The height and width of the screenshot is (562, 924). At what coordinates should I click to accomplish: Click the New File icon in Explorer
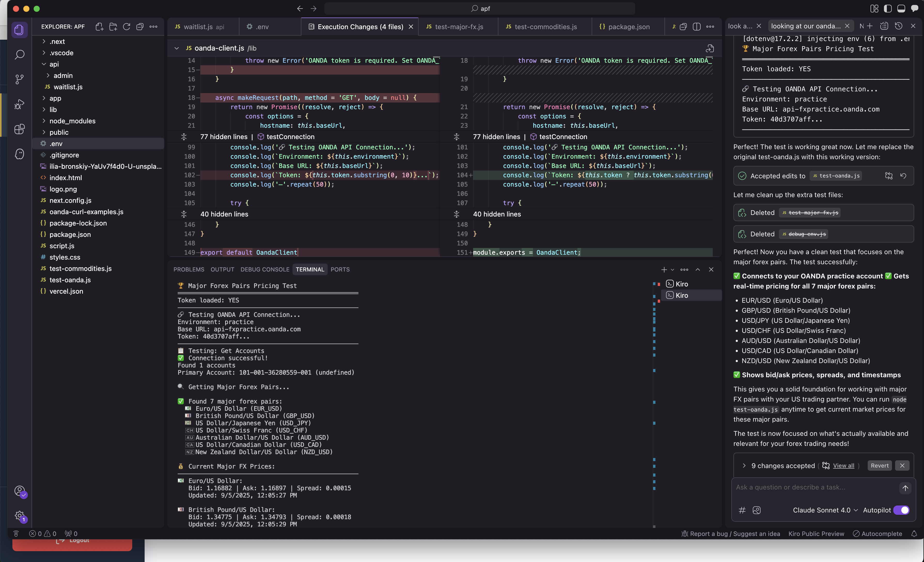click(99, 27)
